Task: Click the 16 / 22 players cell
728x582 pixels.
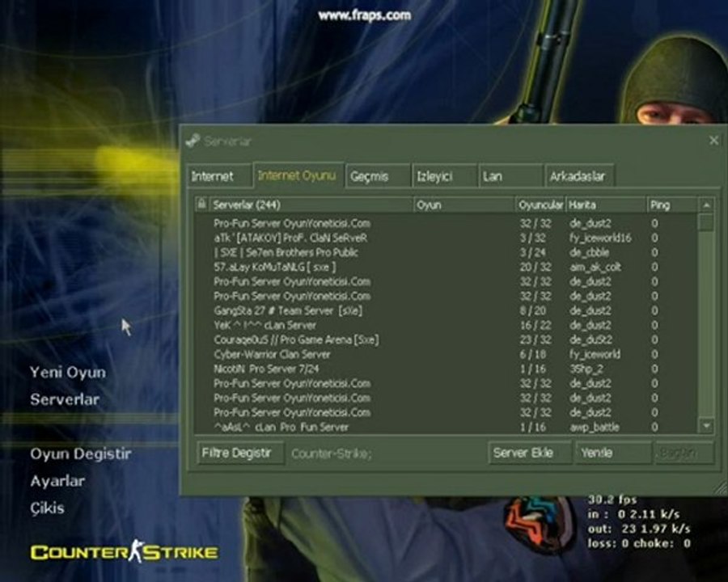Action: tap(535, 325)
